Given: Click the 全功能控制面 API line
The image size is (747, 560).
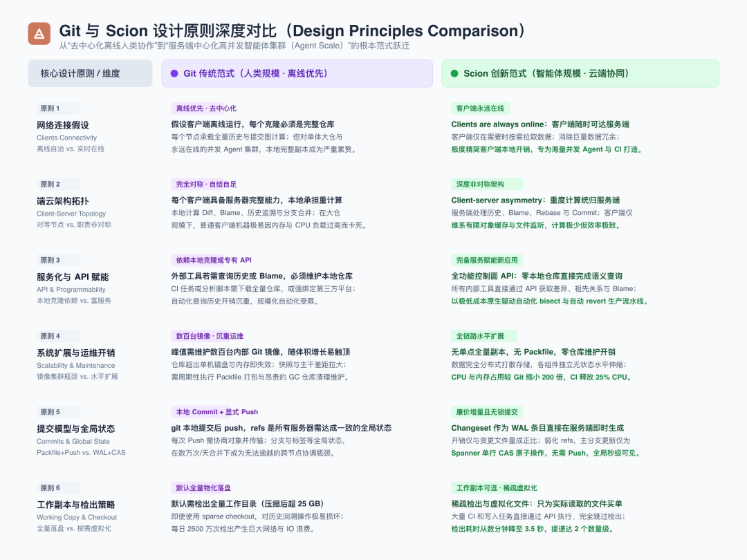Looking at the screenshot, I should click(537, 276).
